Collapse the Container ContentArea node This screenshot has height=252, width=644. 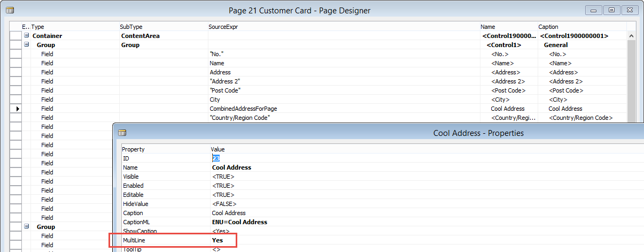coord(26,36)
